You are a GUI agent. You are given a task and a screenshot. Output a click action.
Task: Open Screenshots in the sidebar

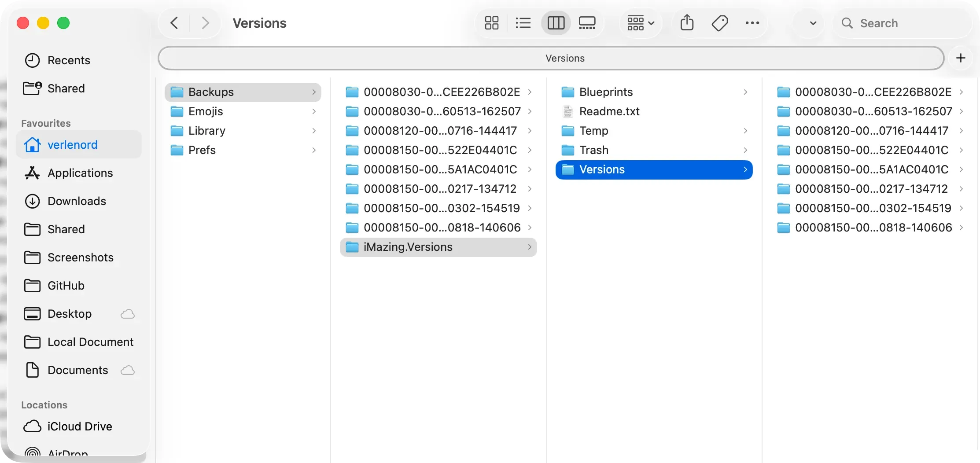(x=79, y=257)
